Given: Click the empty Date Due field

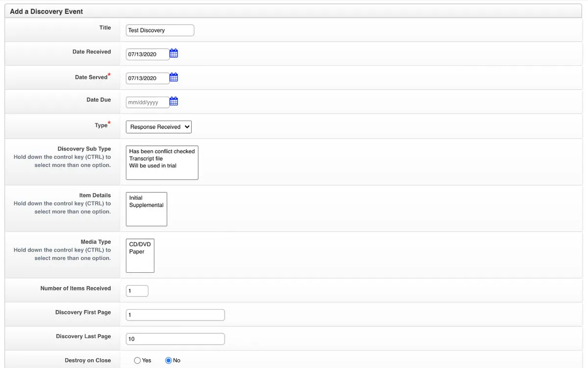Looking at the screenshot, I should click(147, 103).
